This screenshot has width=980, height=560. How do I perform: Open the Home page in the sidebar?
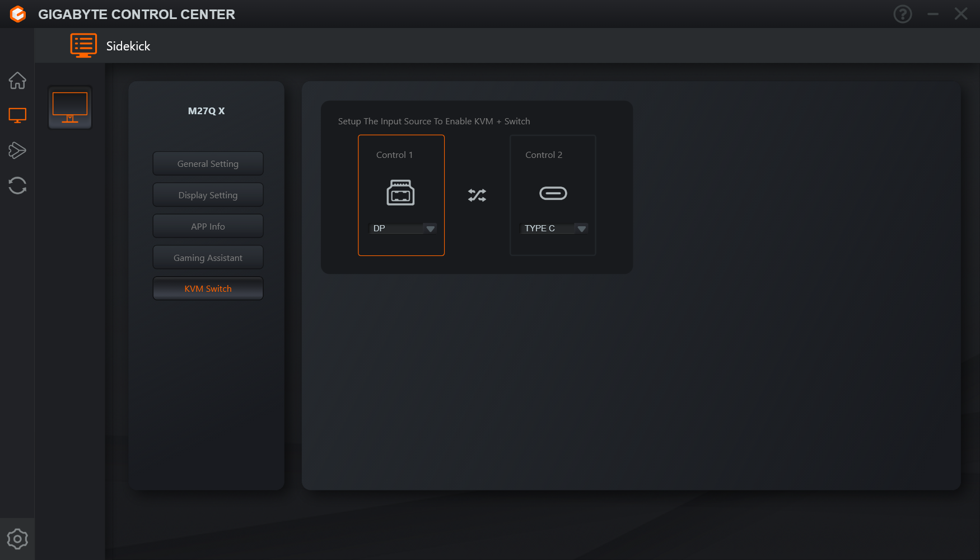(17, 81)
